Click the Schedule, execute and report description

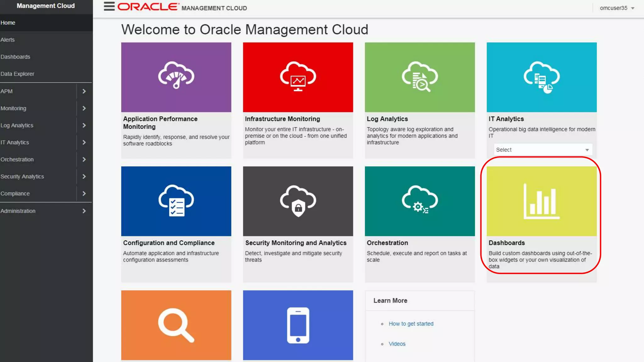click(x=417, y=256)
